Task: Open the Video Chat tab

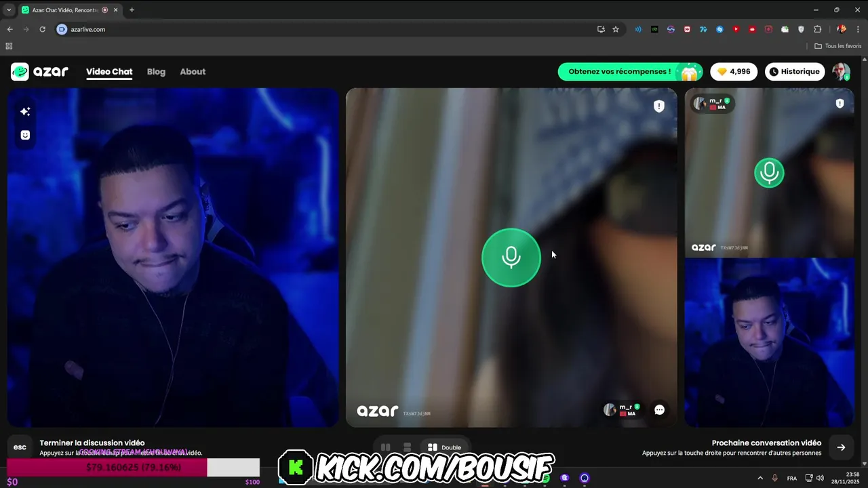Action: (109, 72)
